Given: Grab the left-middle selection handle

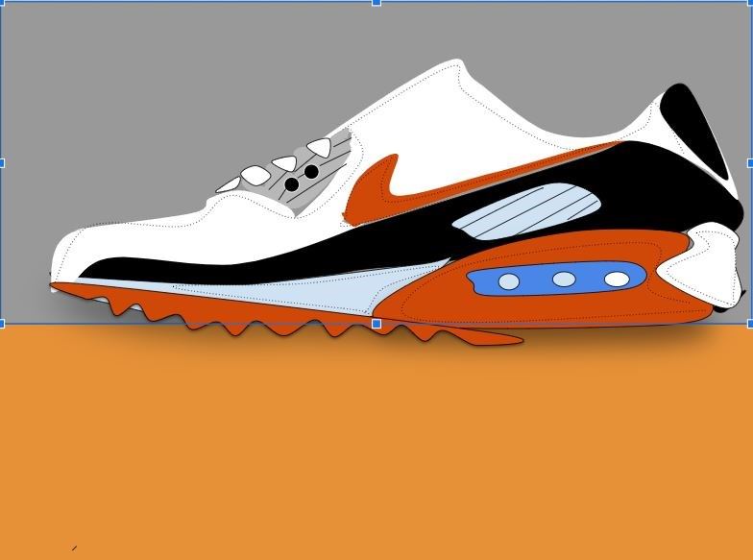Looking at the screenshot, I should [x=3, y=163].
